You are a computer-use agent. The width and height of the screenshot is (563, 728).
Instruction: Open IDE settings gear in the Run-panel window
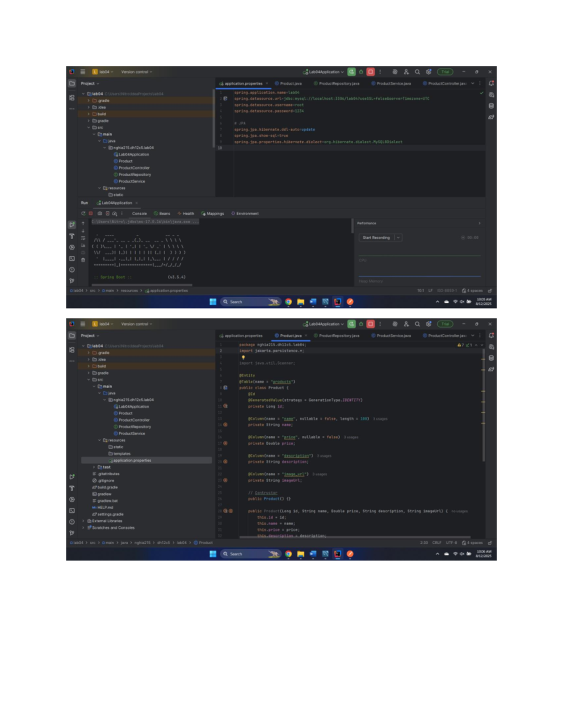click(x=428, y=72)
